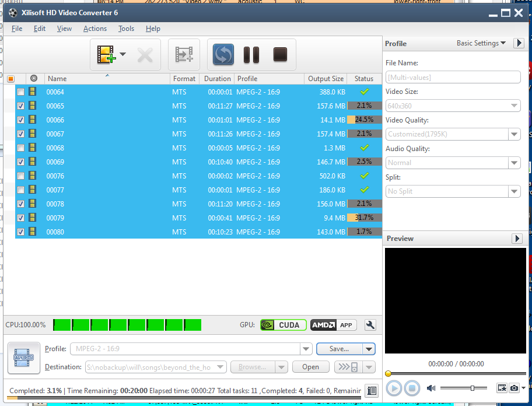Screen dimensions: 532x406
Task: Mute the preview speaker icon
Action: click(431, 388)
